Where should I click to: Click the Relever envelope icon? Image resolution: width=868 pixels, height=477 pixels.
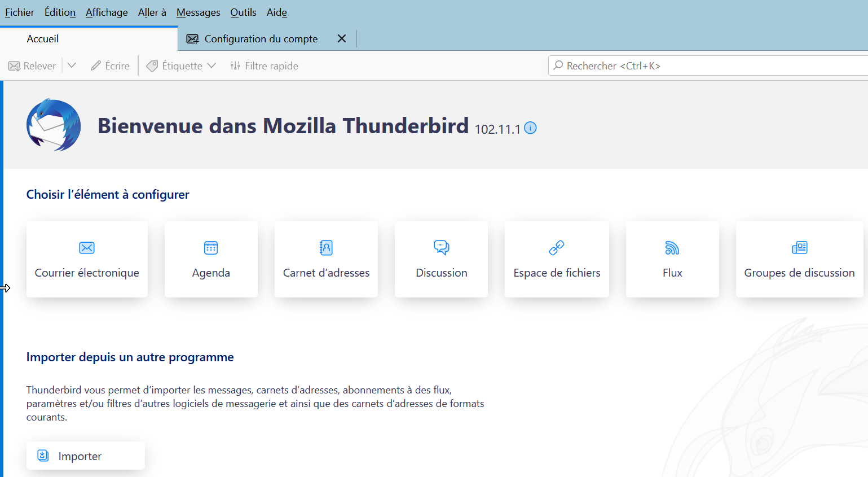click(14, 66)
